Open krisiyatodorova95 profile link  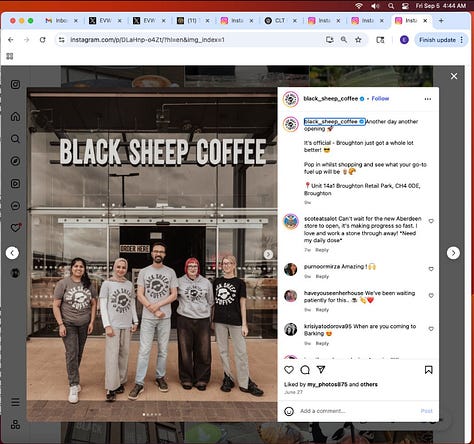click(328, 326)
